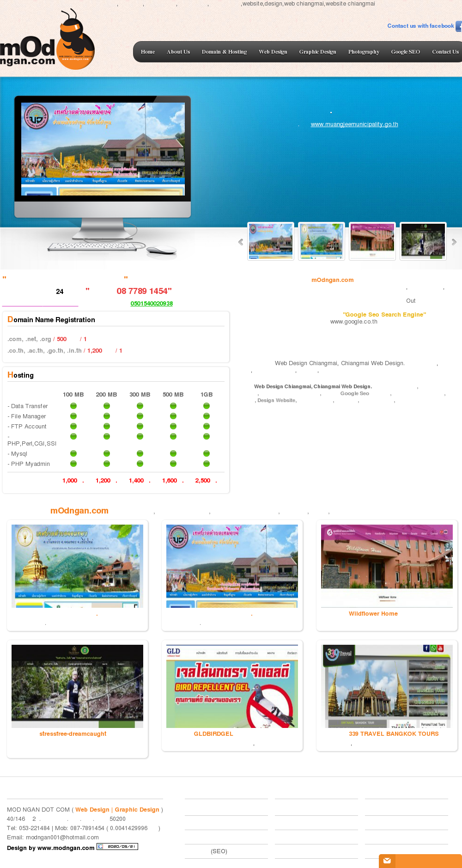This screenshot has height=868, width=462.
Task: Click the phone number 08 7789 1454
Action: click(142, 291)
